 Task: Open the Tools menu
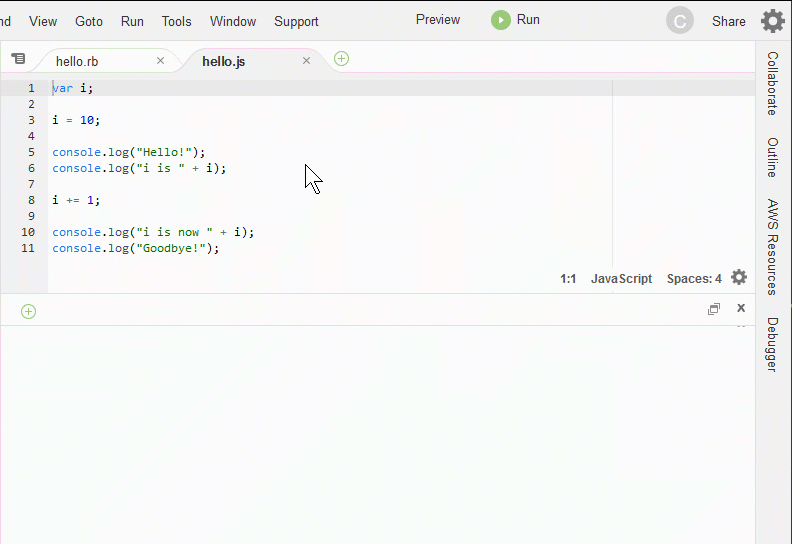pyautogui.click(x=176, y=21)
